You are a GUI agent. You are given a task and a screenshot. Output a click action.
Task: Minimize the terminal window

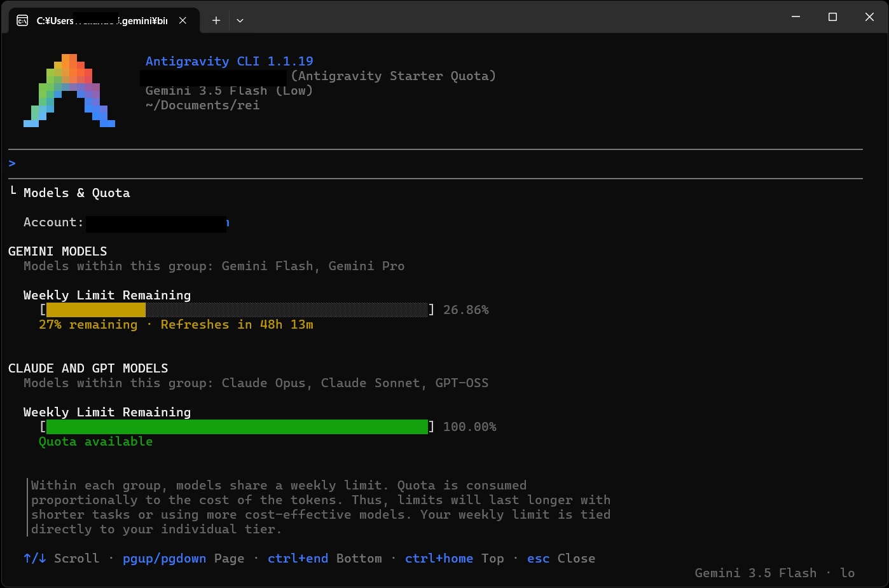[x=796, y=17]
